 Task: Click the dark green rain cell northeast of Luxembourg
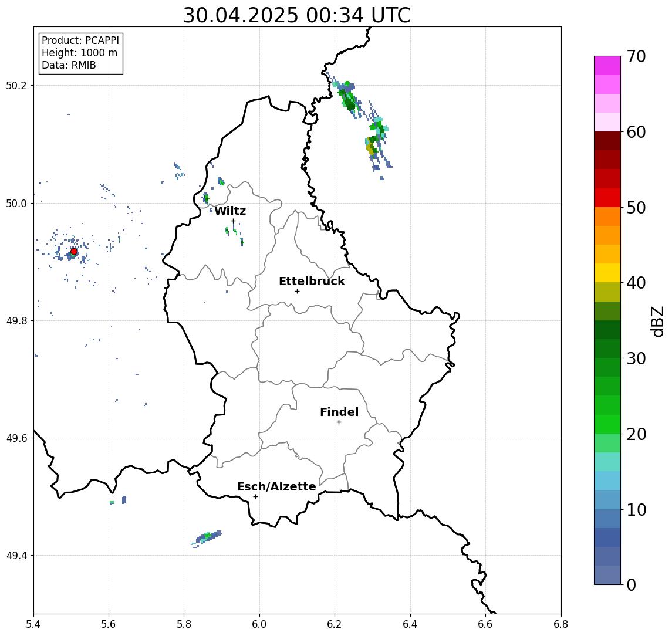click(349, 103)
